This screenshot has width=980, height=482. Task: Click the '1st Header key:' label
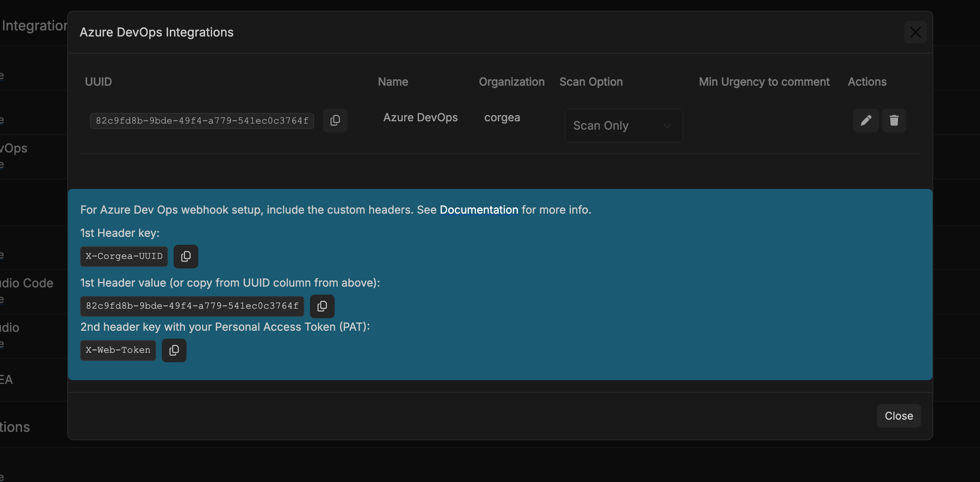click(x=120, y=233)
